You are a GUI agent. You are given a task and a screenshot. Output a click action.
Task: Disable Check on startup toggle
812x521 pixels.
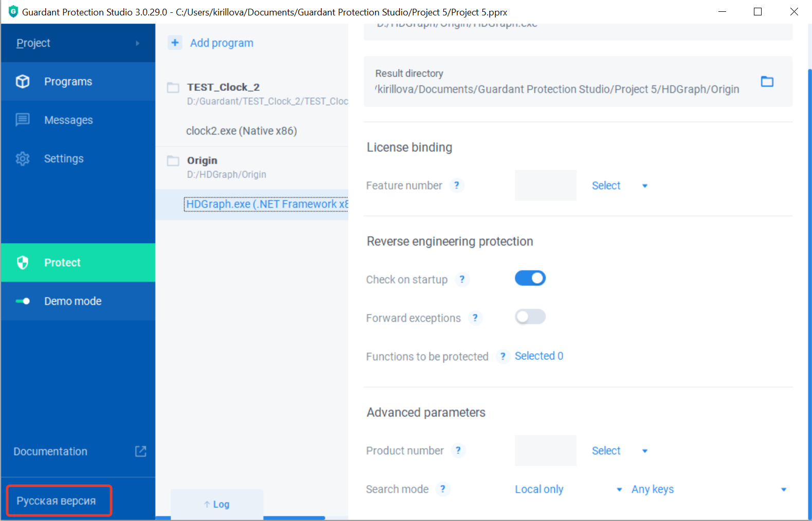[x=530, y=278]
